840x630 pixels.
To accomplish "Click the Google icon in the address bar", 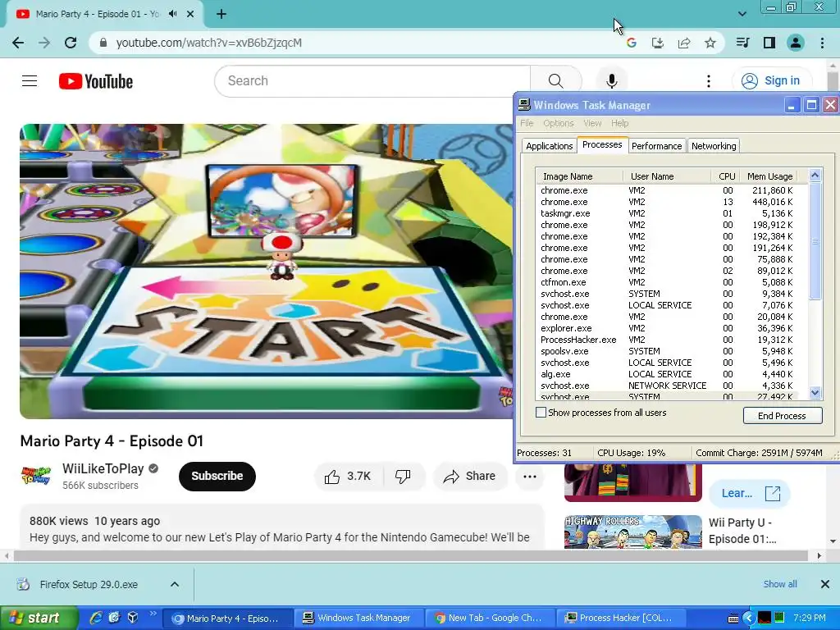I will (631, 43).
